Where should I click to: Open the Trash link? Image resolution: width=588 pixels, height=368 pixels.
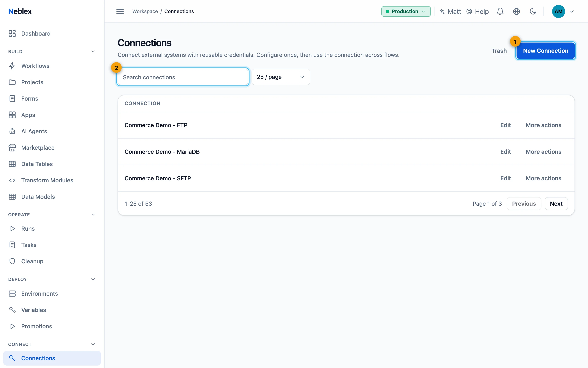(499, 51)
